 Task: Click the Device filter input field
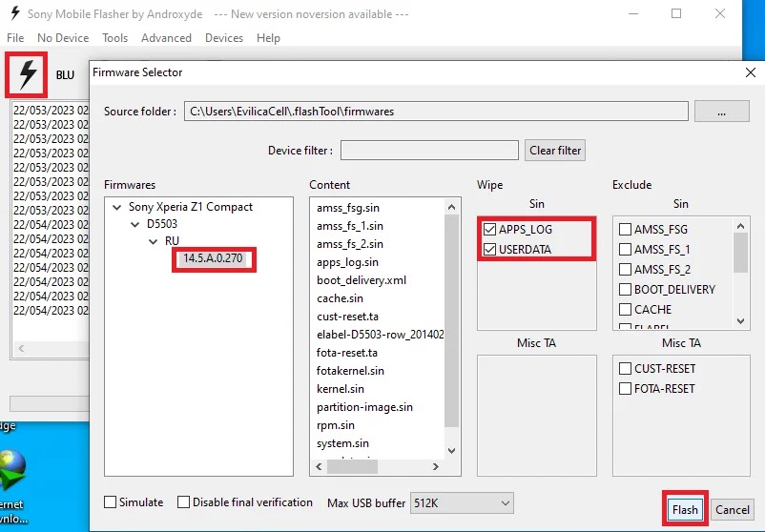[x=429, y=151]
